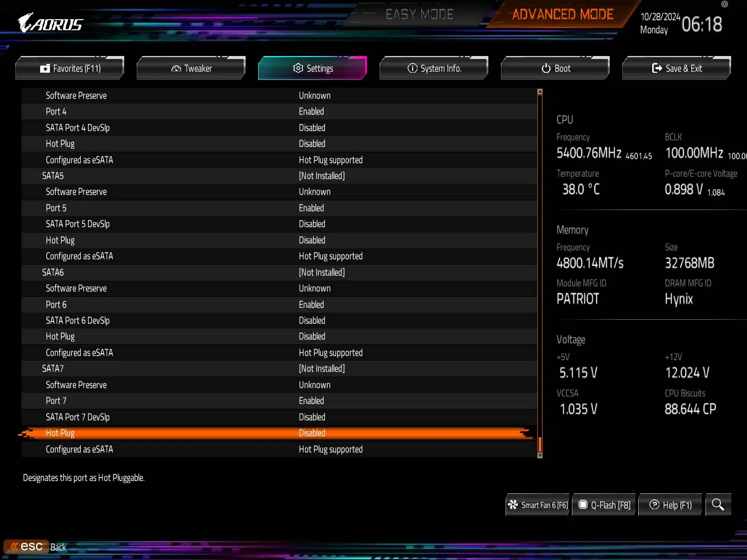The height and width of the screenshot is (560, 747).
Task: Click scrollbar up arrow
Action: pyautogui.click(x=540, y=91)
